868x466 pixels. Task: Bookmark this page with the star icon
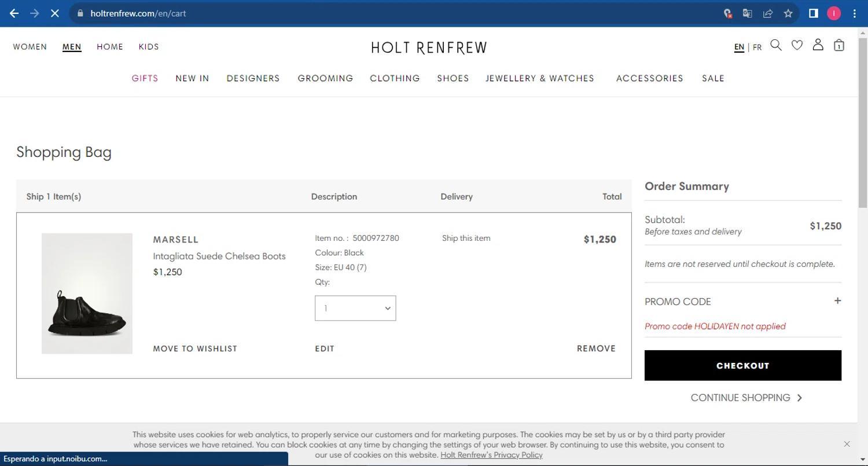(x=788, y=13)
